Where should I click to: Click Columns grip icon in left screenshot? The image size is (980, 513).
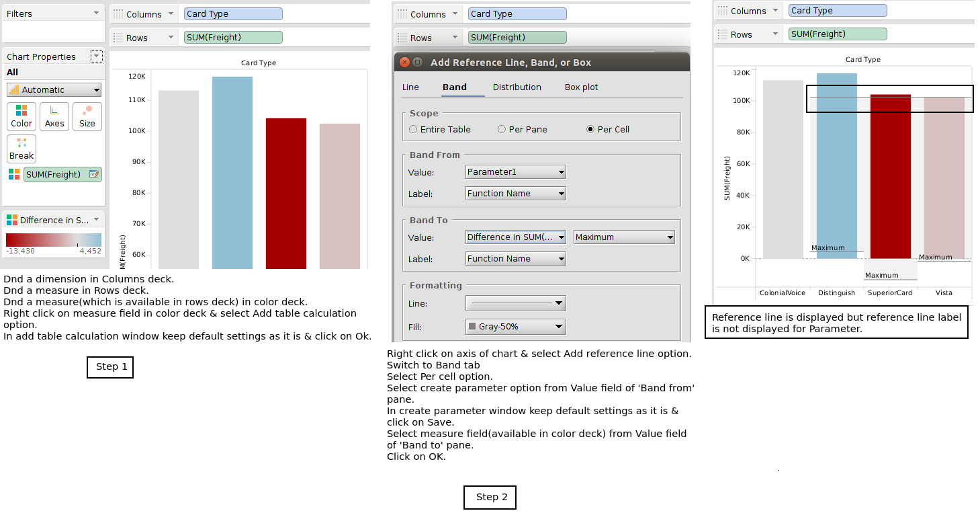(118, 14)
